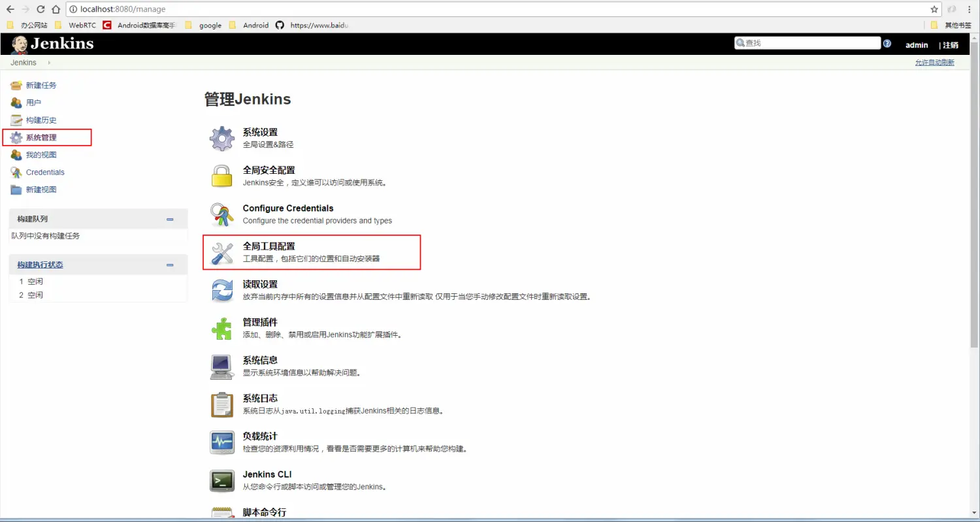Image resolution: width=980 pixels, height=522 pixels.
Task: Click the 全局安全配置 padlock icon
Action: coord(222,176)
